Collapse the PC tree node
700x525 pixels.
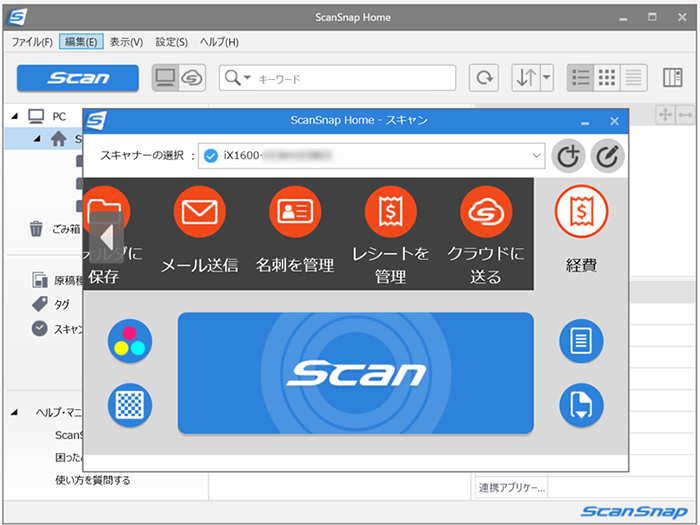[x=14, y=117]
